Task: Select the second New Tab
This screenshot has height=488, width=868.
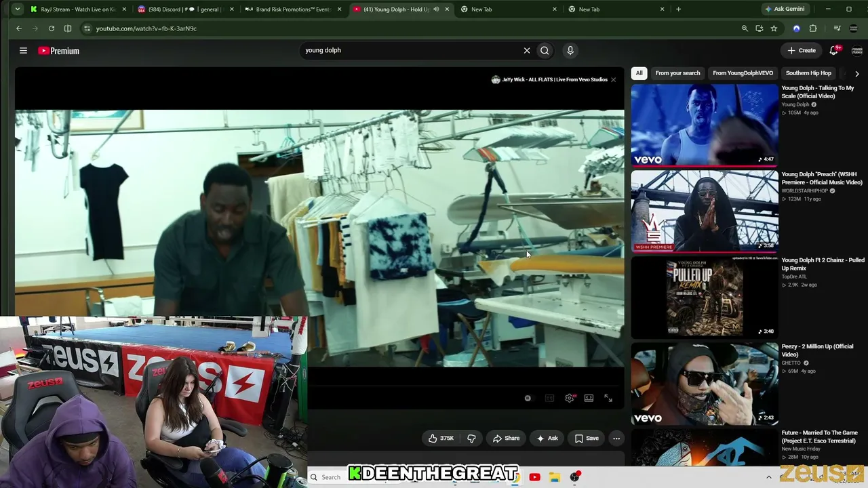Action: tap(616, 9)
